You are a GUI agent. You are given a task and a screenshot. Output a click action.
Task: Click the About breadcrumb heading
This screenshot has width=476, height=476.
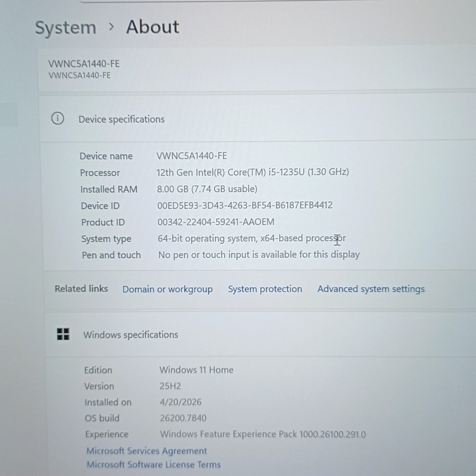(x=153, y=27)
